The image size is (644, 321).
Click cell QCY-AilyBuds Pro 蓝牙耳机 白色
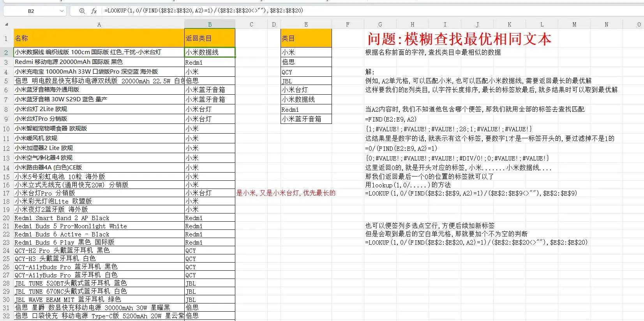(99, 275)
